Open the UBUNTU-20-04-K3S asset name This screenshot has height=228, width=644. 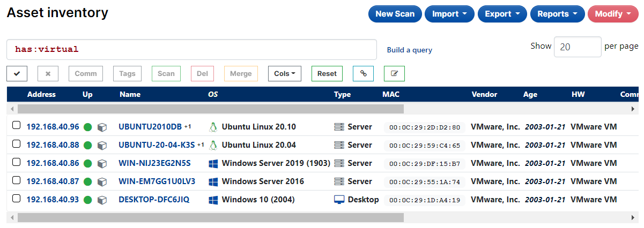(157, 145)
